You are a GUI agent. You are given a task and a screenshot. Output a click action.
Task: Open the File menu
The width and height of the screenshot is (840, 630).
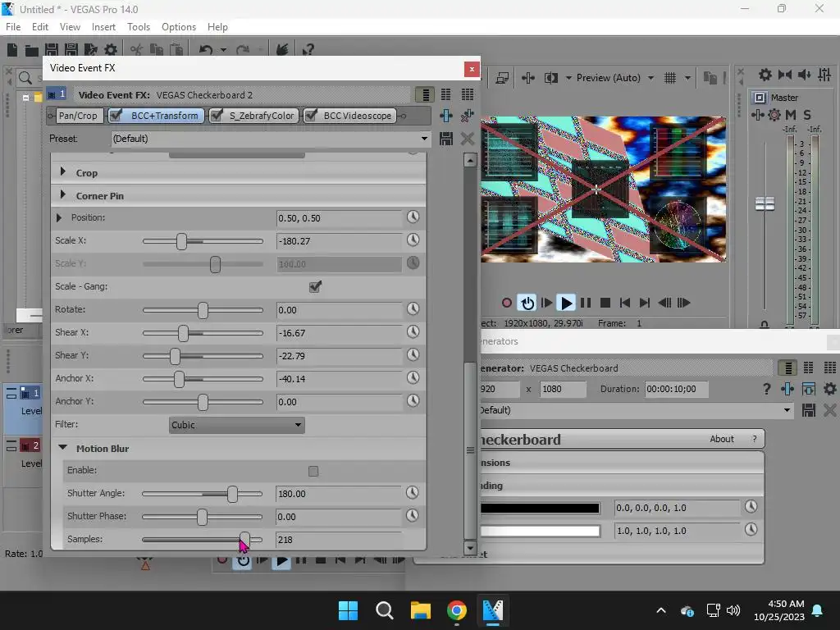13,27
